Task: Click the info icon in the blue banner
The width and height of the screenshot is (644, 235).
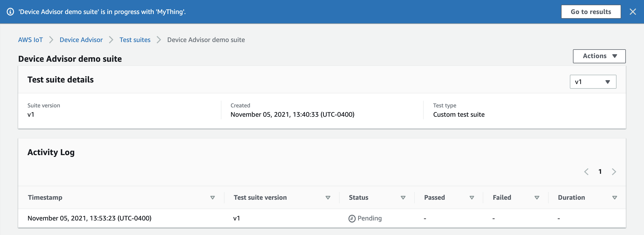Action: [10, 12]
